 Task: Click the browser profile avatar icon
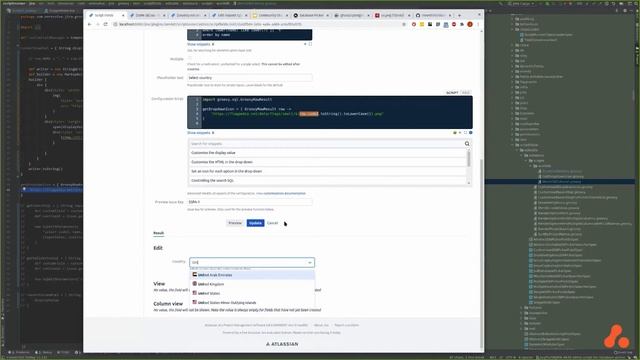tap(470, 24)
